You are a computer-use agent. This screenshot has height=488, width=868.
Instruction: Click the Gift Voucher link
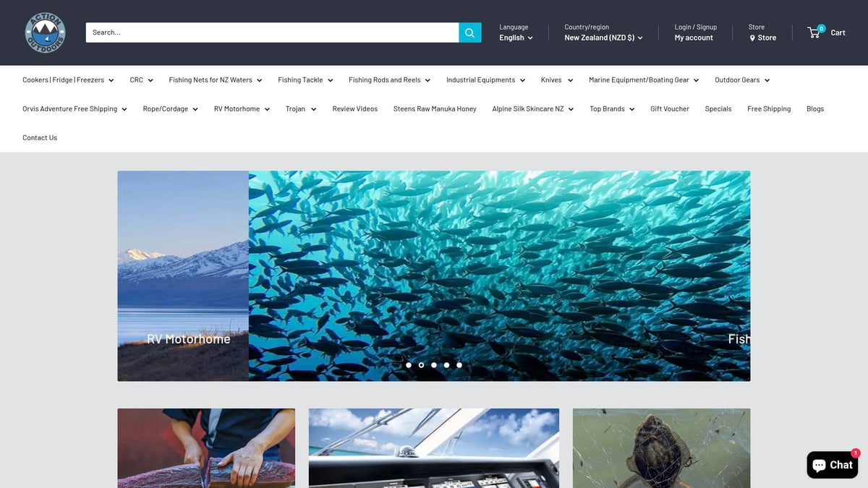(x=669, y=108)
